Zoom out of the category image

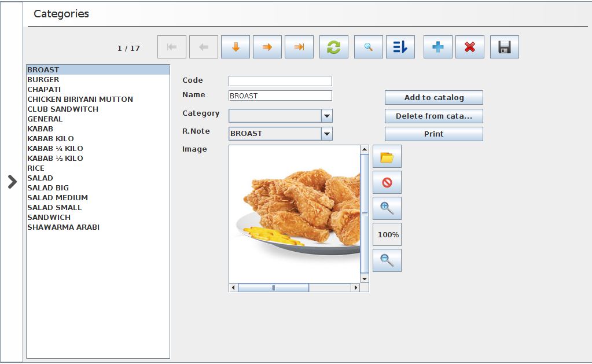(387, 260)
